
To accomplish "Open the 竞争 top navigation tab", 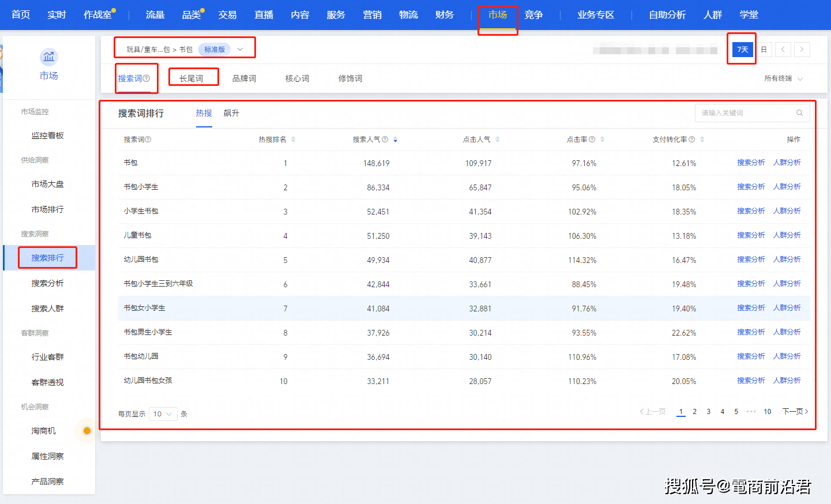I will click(x=533, y=14).
